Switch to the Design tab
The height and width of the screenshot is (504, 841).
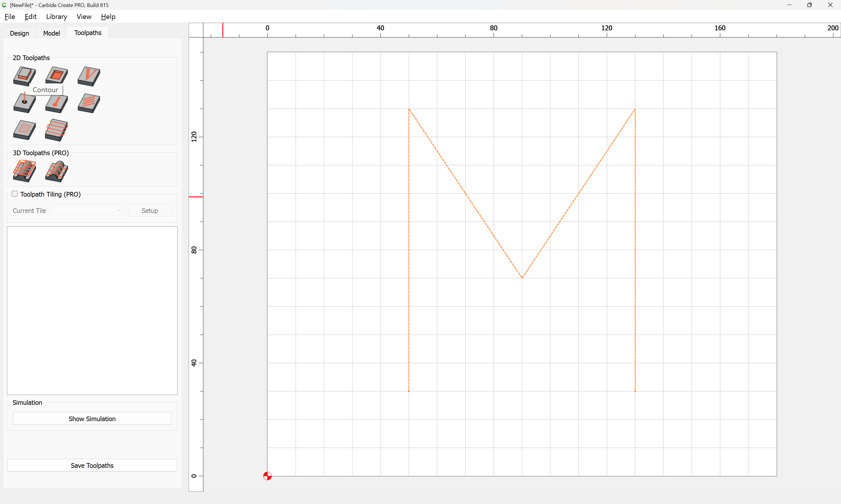pos(19,33)
